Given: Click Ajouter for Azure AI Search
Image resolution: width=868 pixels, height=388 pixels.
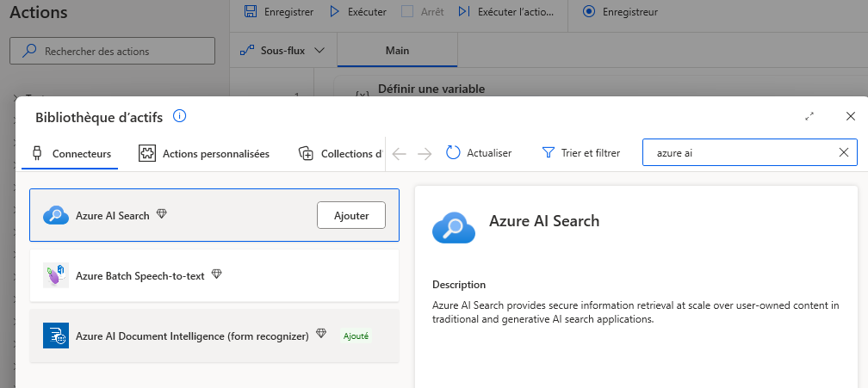Looking at the screenshot, I should [x=351, y=216].
